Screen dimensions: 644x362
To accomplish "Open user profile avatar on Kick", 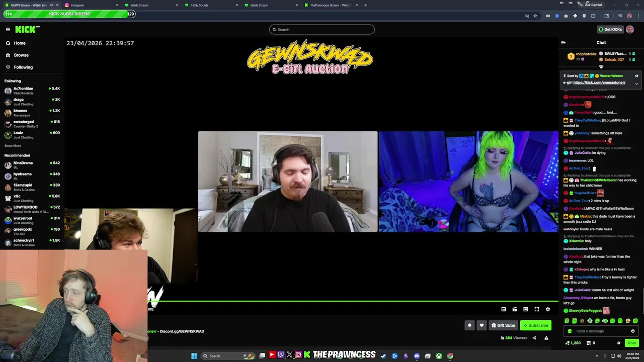I will pos(630,29).
